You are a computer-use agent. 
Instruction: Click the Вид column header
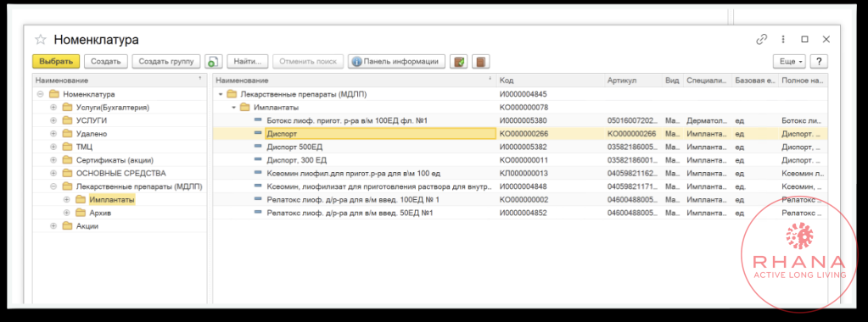(673, 80)
